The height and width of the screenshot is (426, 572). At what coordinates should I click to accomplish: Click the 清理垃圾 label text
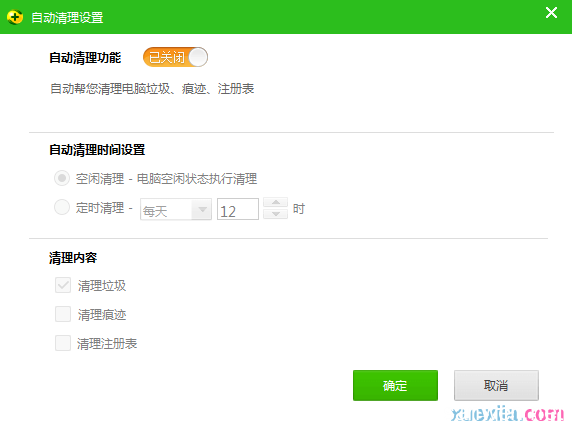coord(102,286)
